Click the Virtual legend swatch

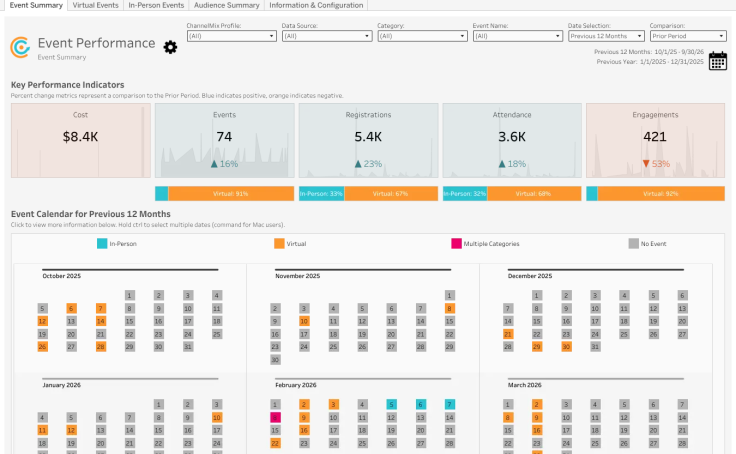[279, 243]
